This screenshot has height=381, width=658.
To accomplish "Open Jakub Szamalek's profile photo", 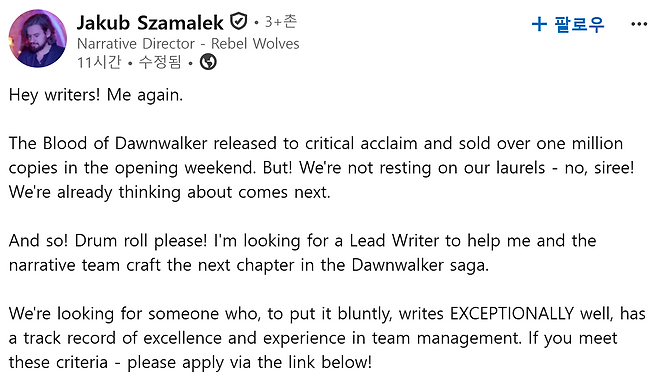I will coord(38,38).
